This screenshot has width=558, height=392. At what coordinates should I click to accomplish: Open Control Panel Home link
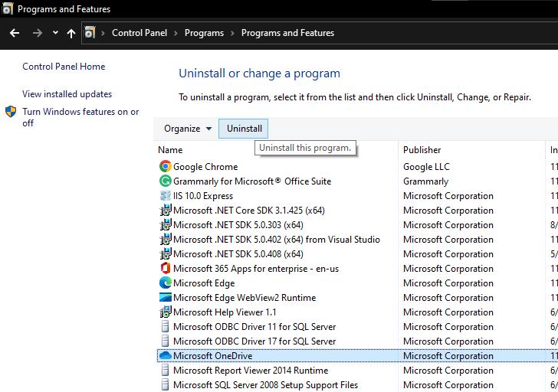64,67
